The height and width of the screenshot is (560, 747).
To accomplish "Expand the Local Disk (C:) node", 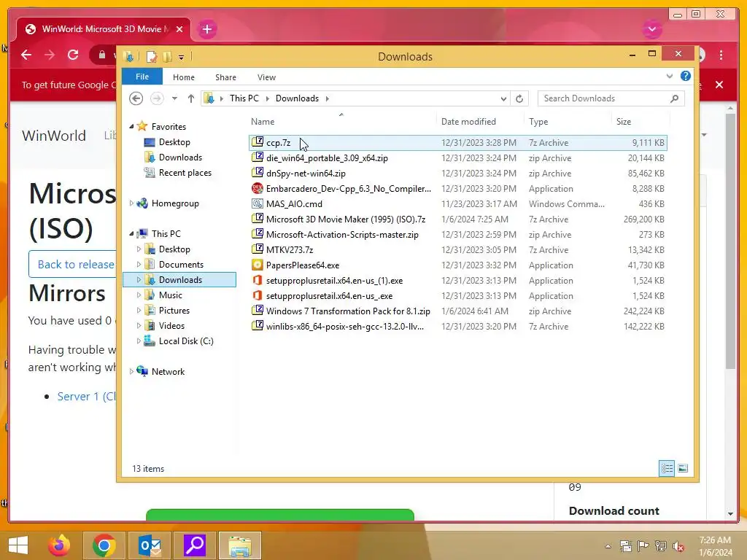I will click(x=139, y=341).
